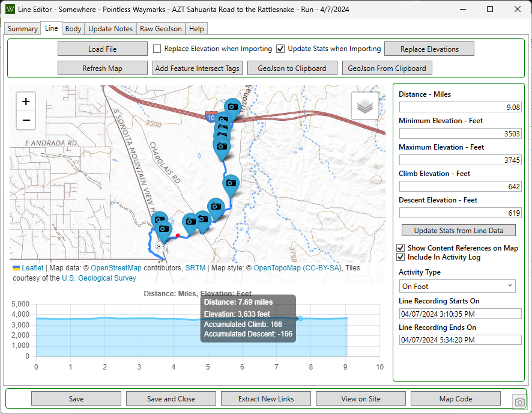Copy GeoJson to Clipboard
The height and width of the screenshot is (414, 532).
pos(292,68)
